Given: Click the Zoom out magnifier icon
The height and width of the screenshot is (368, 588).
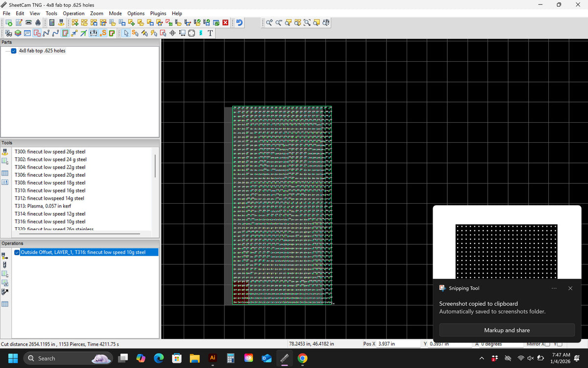Looking at the screenshot, I should (x=278, y=23).
